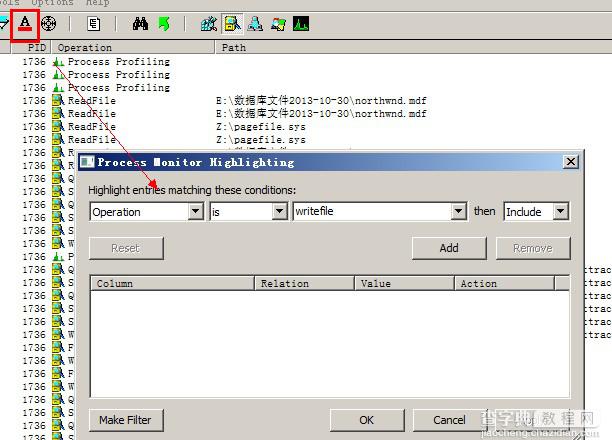Click the Highlighting dialog title bar icon
Screen dimensions: 612x440
tap(87, 162)
